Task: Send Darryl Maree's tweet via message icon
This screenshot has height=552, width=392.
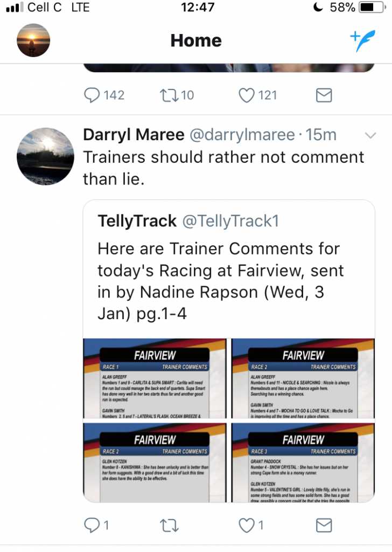Action: point(324,526)
